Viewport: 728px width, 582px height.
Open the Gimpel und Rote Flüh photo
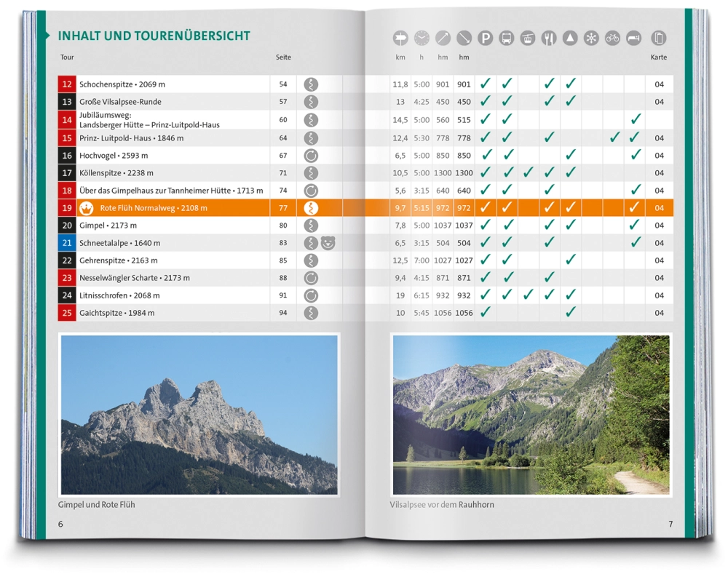[x=199, y=415]
